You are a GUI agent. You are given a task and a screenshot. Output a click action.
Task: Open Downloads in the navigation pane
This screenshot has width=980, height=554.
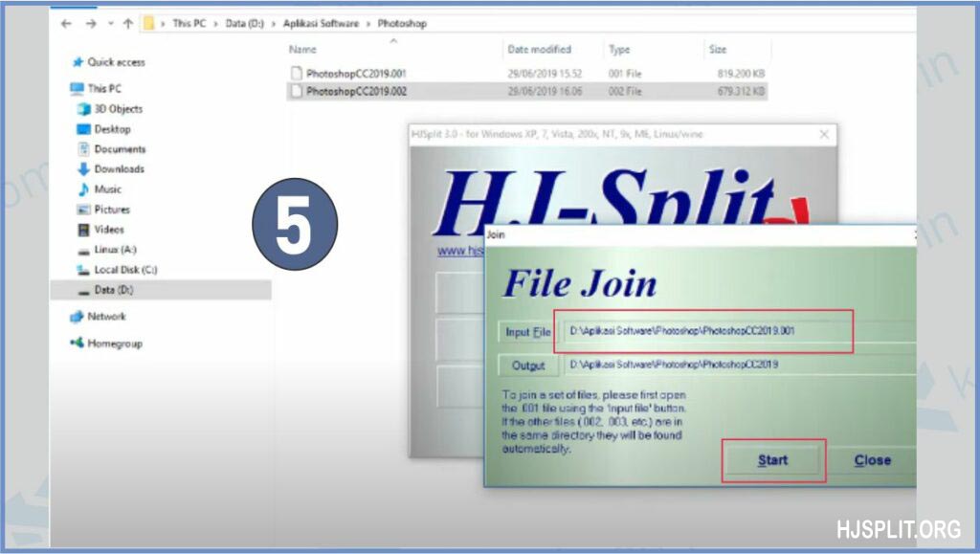click(x=120, y=169)
